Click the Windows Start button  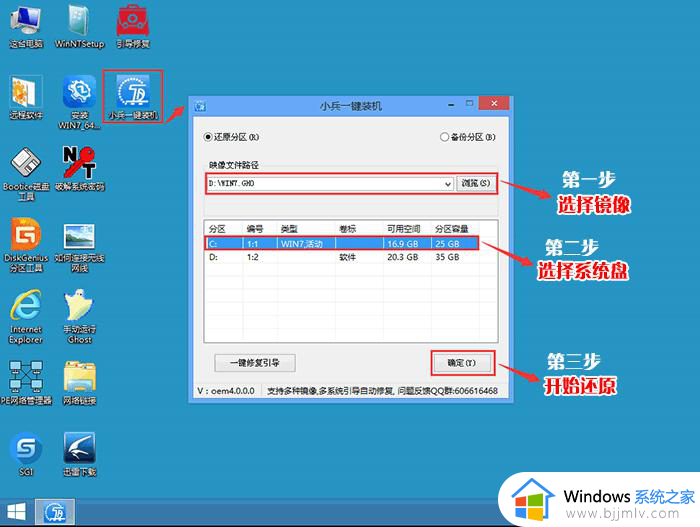point(17,512)
